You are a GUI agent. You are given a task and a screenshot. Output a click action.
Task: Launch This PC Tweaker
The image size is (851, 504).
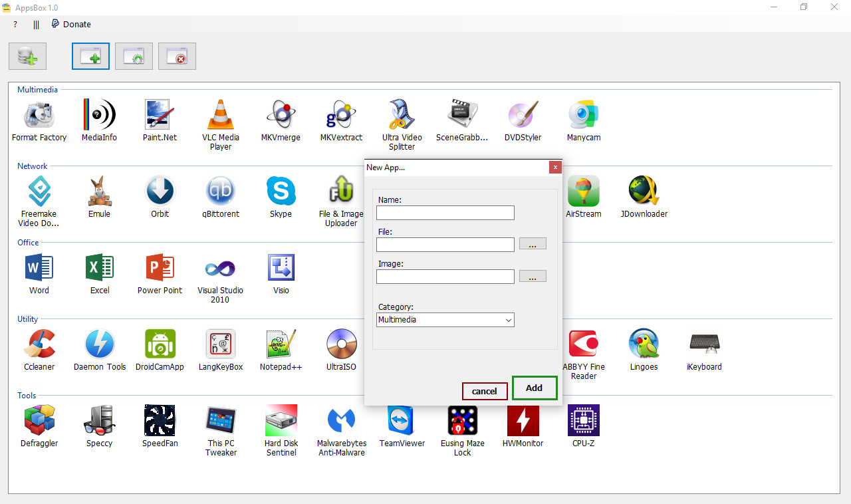[221, 421]
